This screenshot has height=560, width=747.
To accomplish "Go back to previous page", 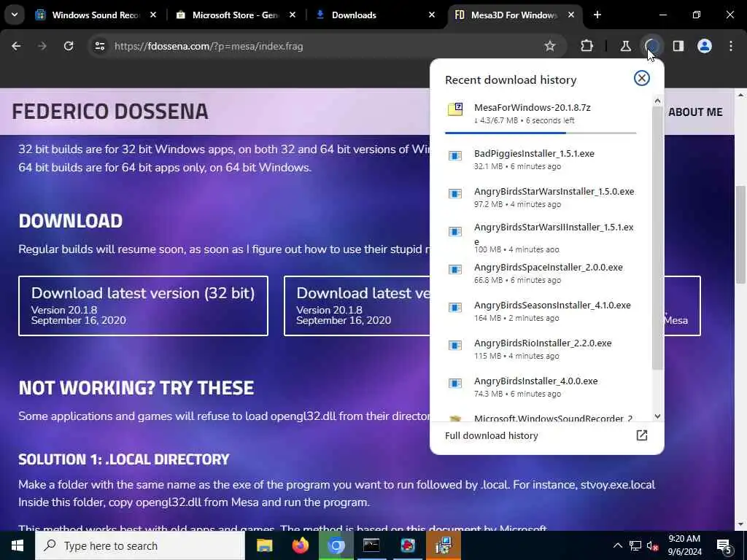I will click(16, 46).
